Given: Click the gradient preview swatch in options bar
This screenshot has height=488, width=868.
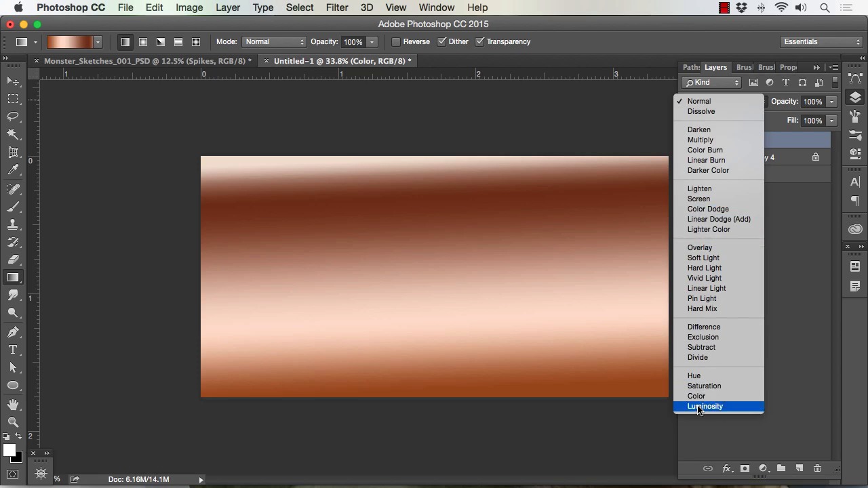Looking at the screenshot, I should pos(70,42).
